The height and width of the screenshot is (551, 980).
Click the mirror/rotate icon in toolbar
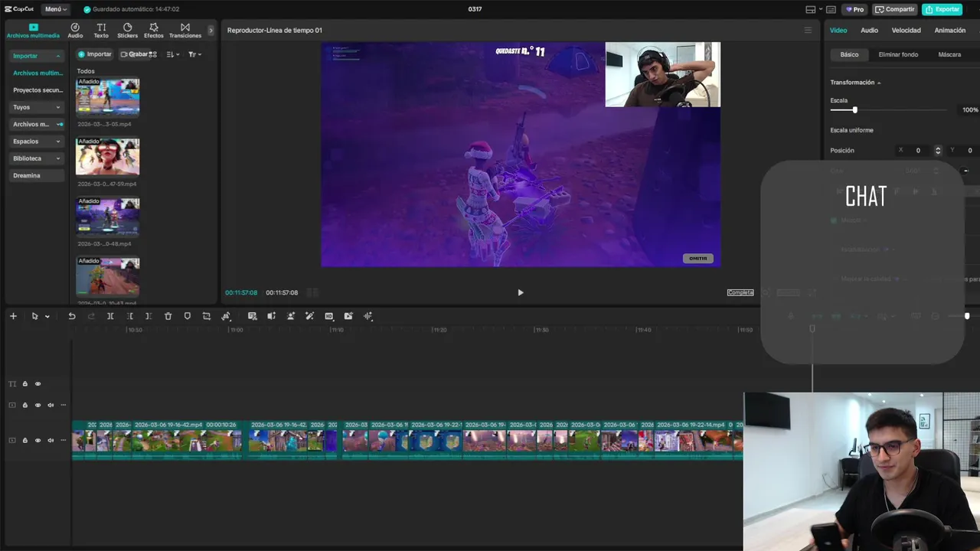pos(226,316)
